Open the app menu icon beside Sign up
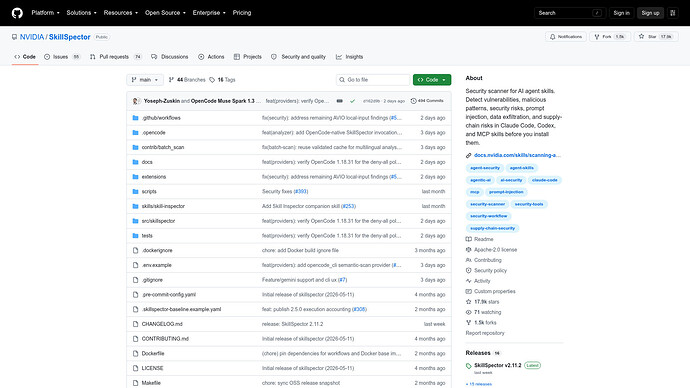Viewport: 690px width, 388px height. coord(672,13)
